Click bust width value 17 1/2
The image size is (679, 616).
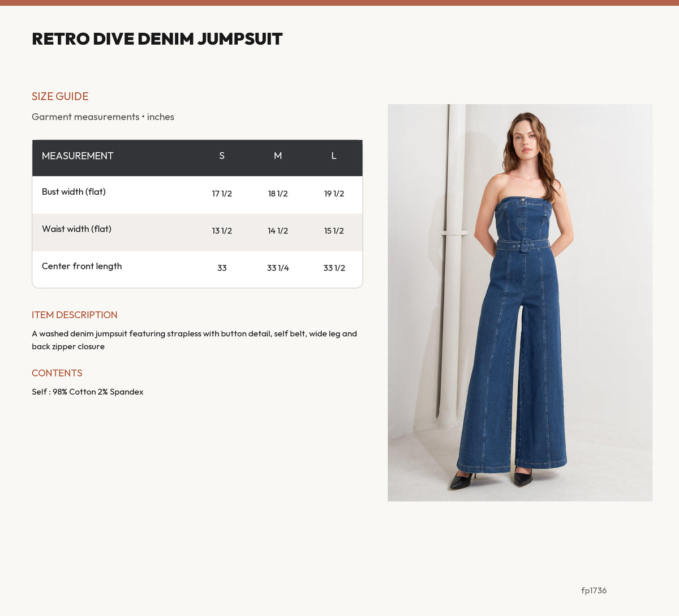[x=222, y=194]
